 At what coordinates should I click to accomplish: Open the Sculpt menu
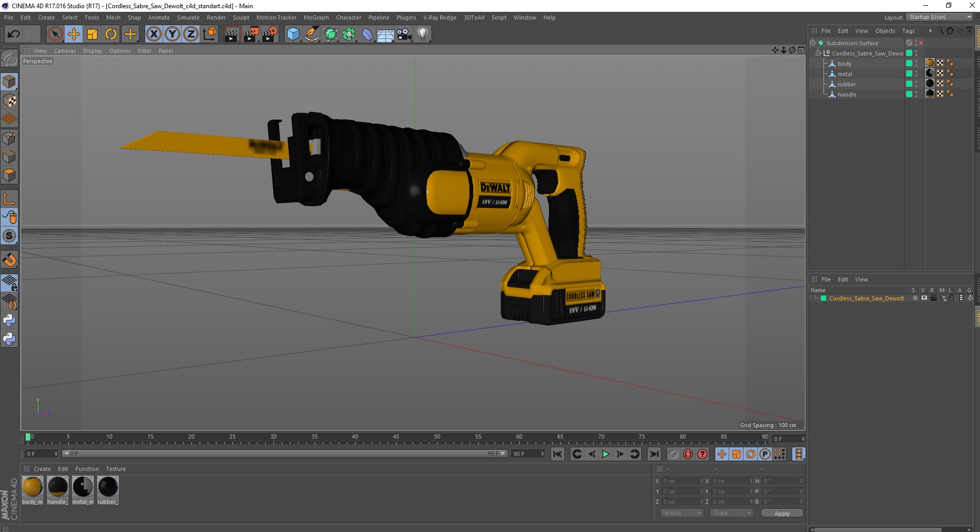coord(241,17)
